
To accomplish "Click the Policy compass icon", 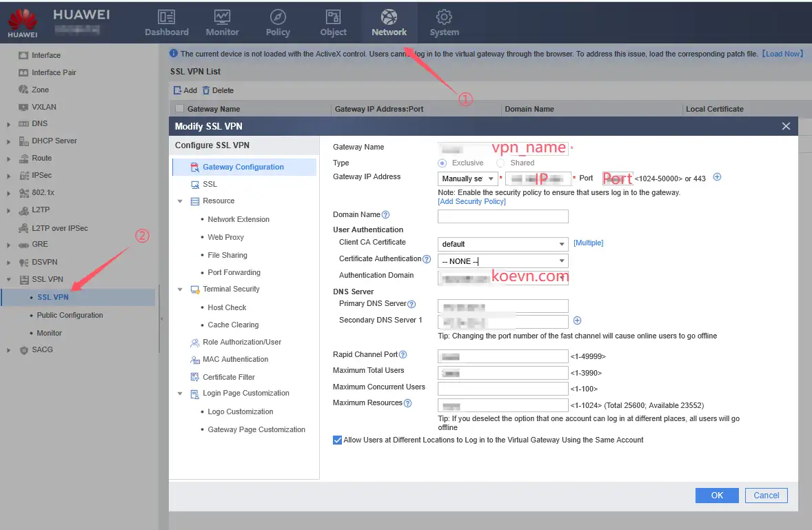I will (x=277, y=18).
